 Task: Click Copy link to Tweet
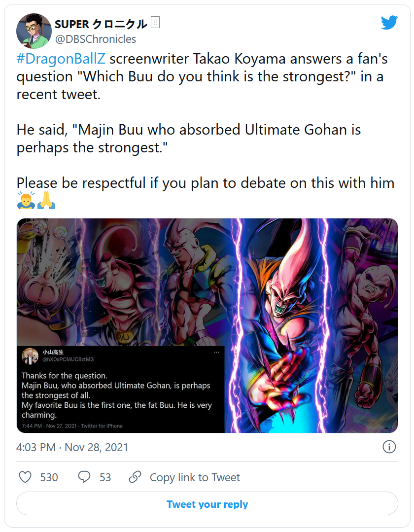[195, 477]
